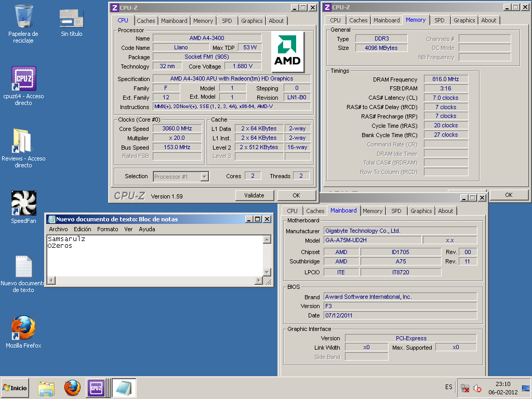This screenshot has height=399, width=532.
Task: Open Reviews folder shortcut on desktop
Action: point(23,148)
